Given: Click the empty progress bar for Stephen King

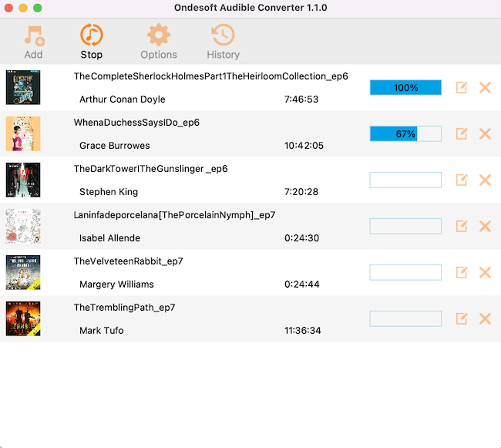Looking at the screenshot, I should pos(405,180).
